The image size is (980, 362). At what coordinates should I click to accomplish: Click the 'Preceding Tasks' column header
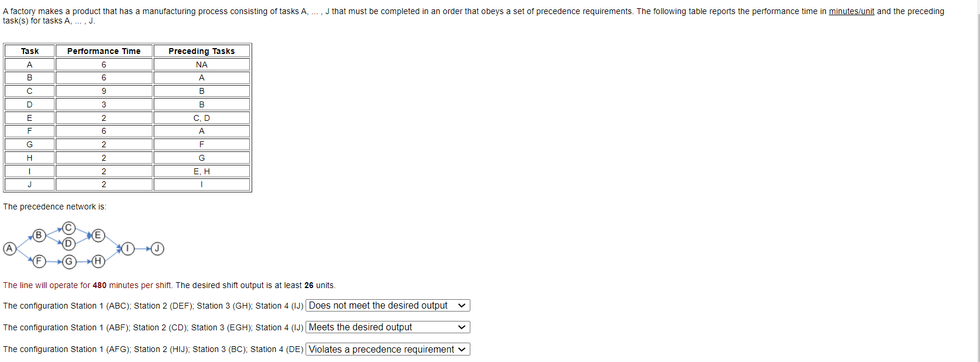point(201,51)
